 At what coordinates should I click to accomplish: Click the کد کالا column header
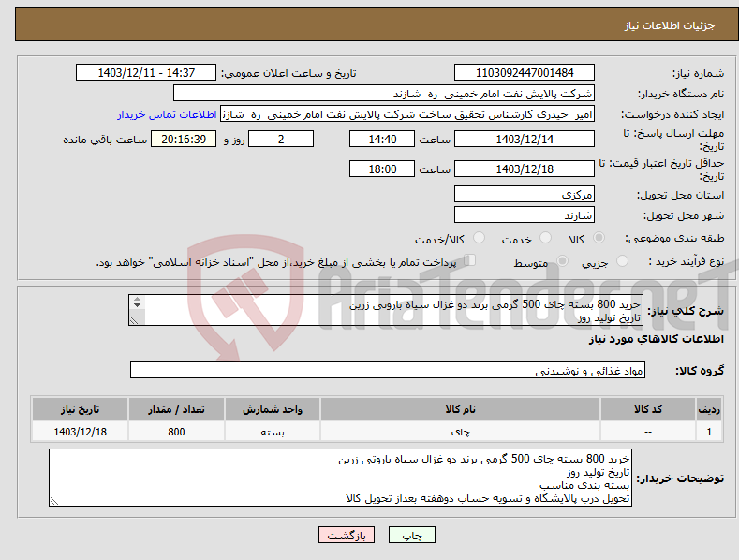tap(648, 409)
